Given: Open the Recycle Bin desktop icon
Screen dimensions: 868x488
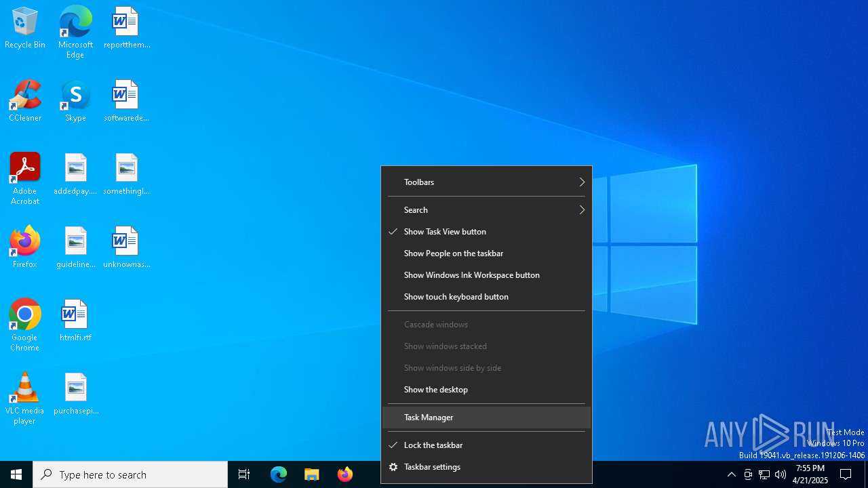Looking at the screenshot, I should tap(25, 28).
